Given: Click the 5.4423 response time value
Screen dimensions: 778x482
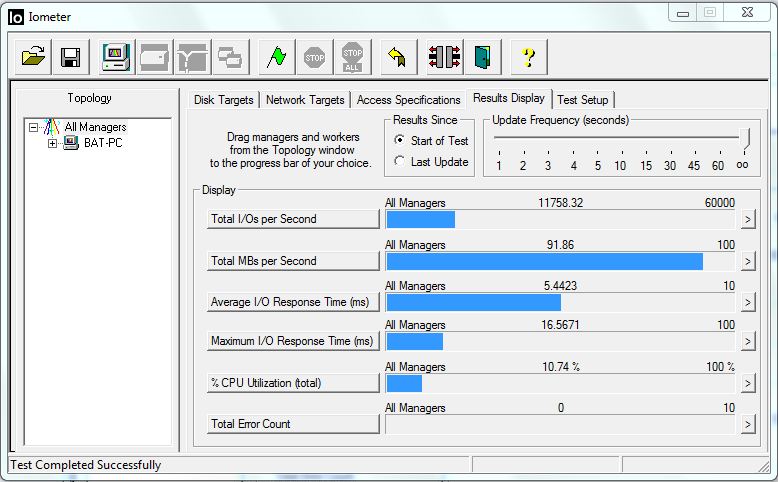Looking at the screenshot, I should [x=560, y=286].
